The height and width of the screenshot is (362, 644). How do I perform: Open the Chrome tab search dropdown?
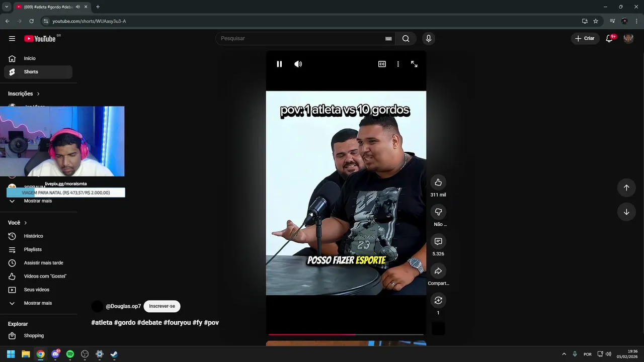(x=7, y=7)
